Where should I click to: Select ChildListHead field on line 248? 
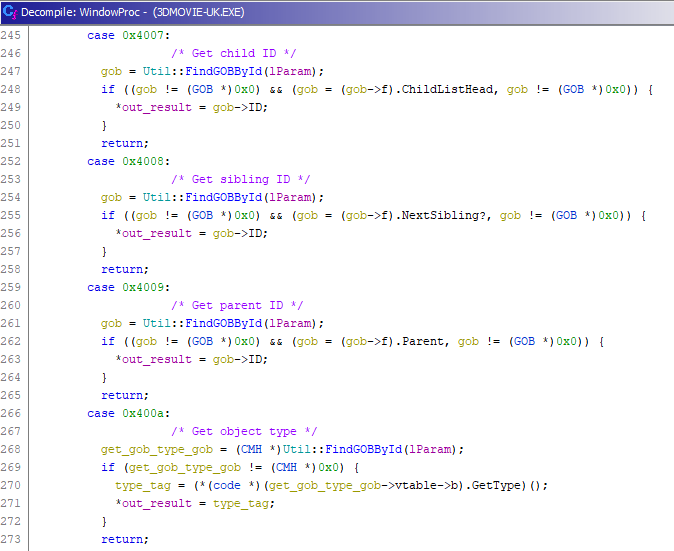point(447,89)
